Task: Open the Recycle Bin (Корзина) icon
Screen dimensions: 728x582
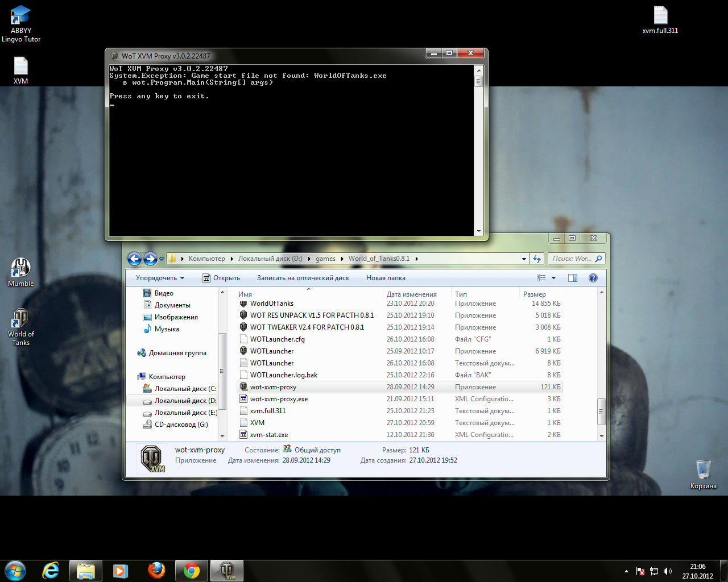Action: click(x=704, y=475)
